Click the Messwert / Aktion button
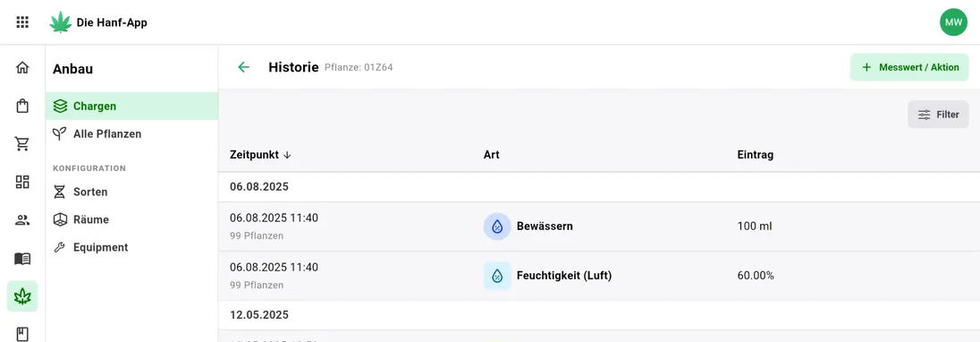The width and height of the screenshot is (980, 342). (909, 67)
